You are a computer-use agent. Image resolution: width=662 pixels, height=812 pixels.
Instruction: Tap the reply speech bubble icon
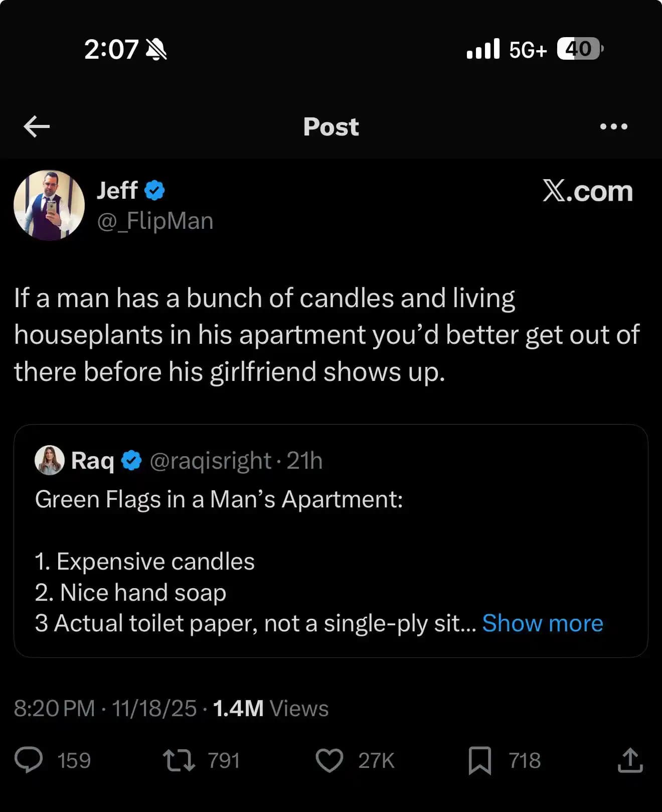(29, 760)
